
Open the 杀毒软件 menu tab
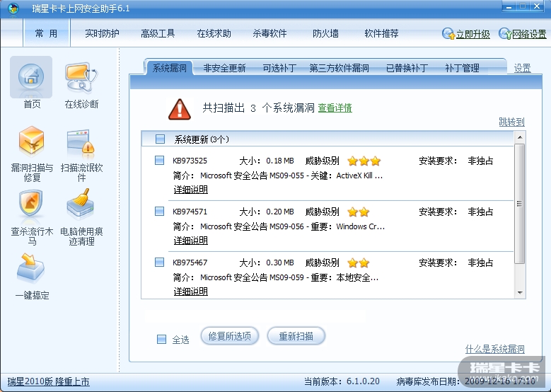click(269, 33)
